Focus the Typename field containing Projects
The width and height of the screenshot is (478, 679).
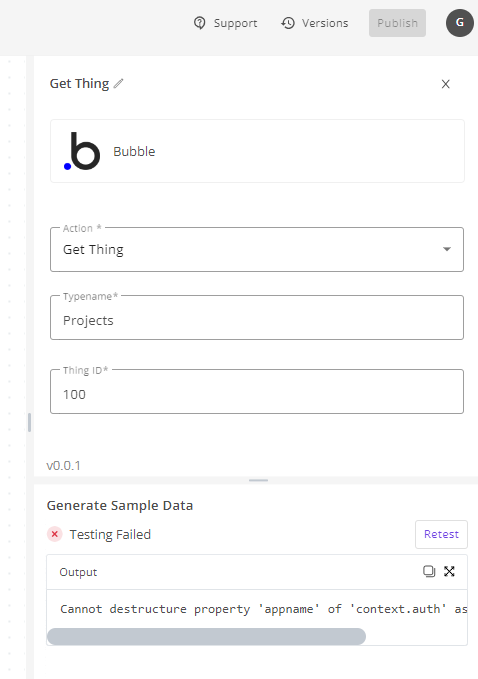(x=257, y=318)
